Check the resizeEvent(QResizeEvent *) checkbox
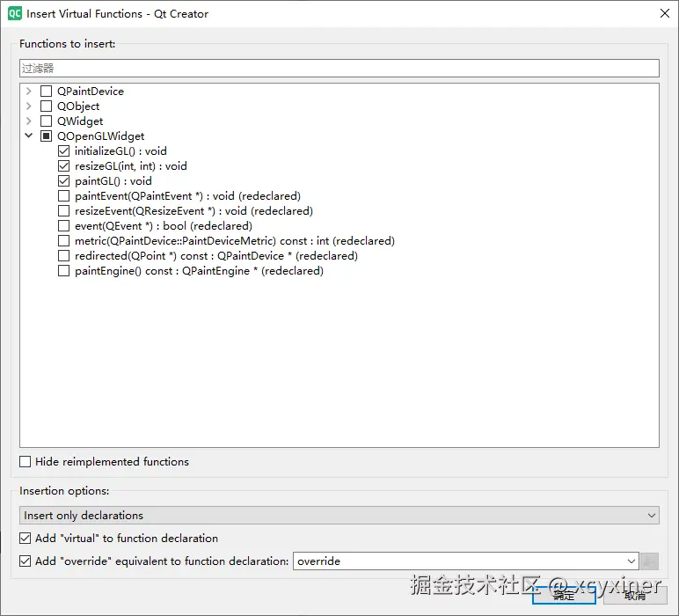 click(63, 211)
